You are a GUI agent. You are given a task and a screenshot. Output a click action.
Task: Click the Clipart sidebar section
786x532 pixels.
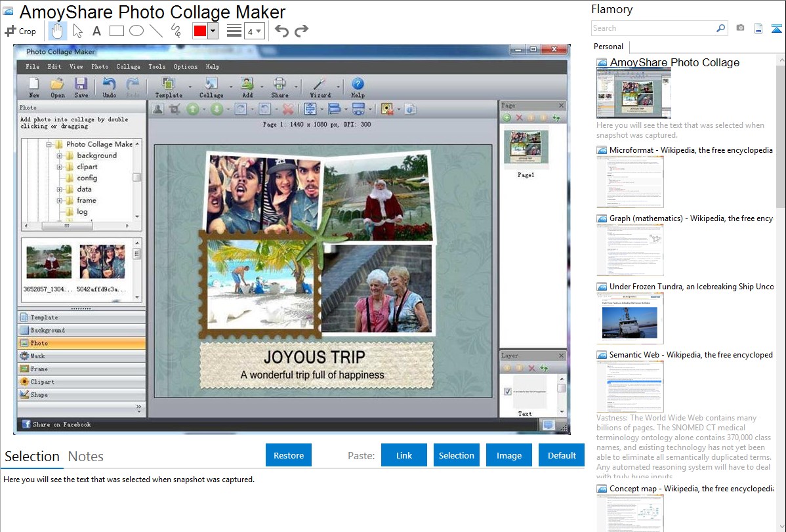coord(81,382)
